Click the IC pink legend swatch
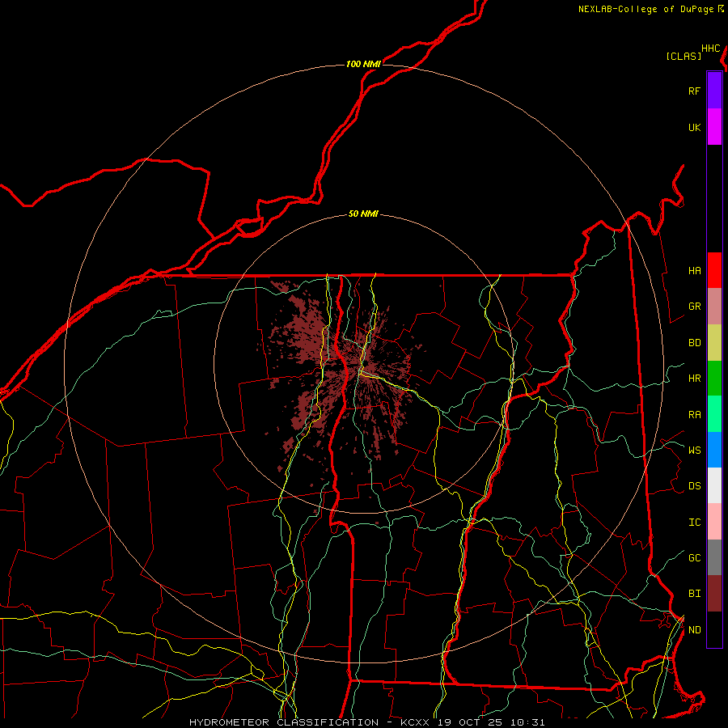The height and width of the screenshot is (728, 728). point(714,522)
